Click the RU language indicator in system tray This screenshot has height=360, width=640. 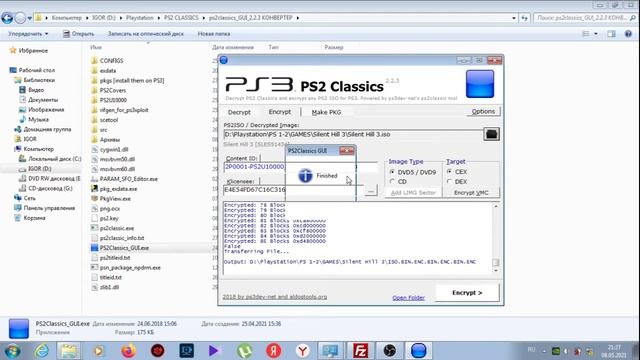pos(531,350)
